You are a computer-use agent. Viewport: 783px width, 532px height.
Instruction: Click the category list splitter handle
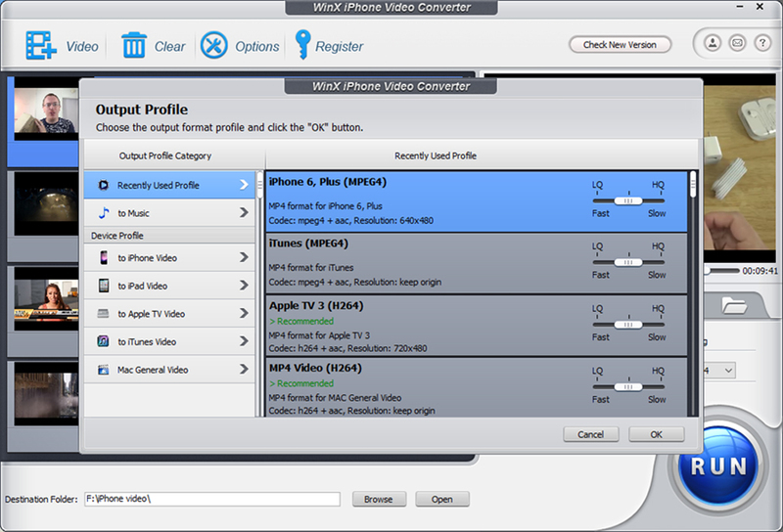259,186
